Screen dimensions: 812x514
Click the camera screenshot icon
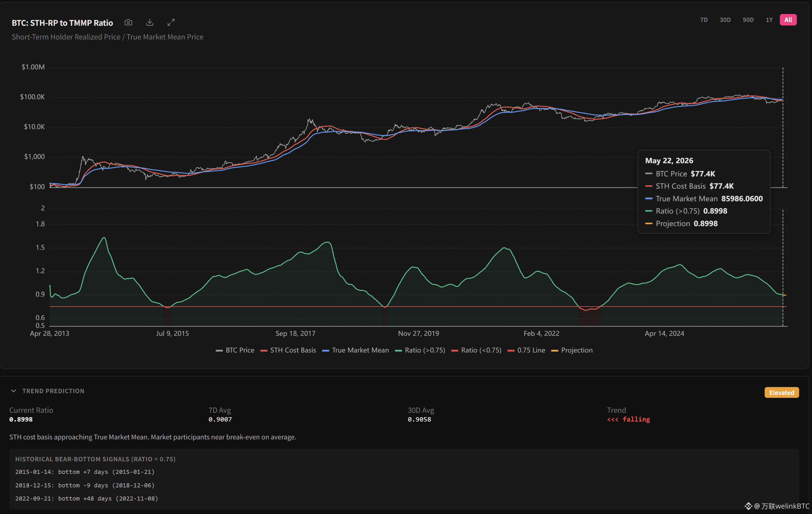coord(128,23)
